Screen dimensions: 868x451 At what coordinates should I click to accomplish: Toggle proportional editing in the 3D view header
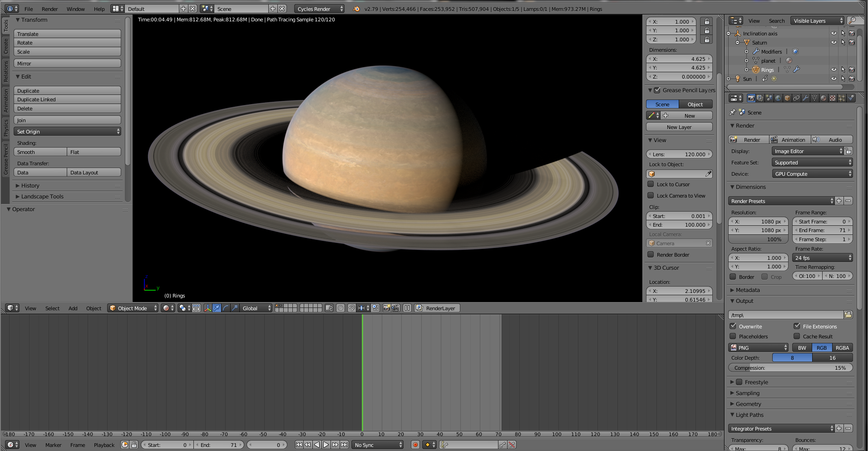pos(340,307)
